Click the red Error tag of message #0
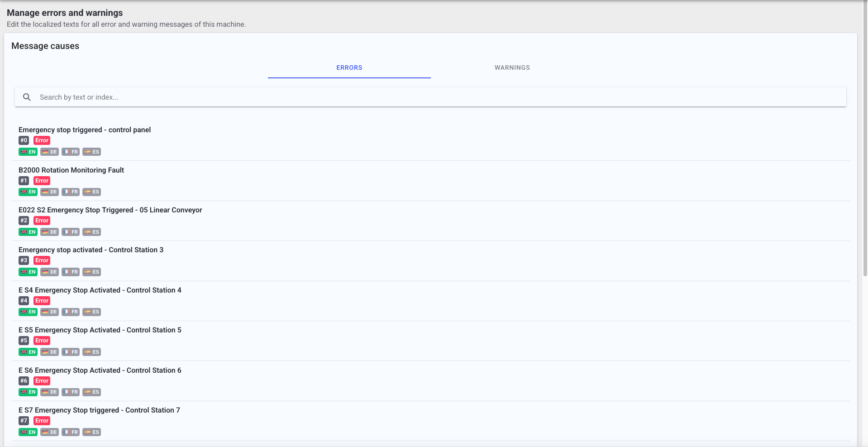This screenshot has height=447, width=868. click(42, 140)
